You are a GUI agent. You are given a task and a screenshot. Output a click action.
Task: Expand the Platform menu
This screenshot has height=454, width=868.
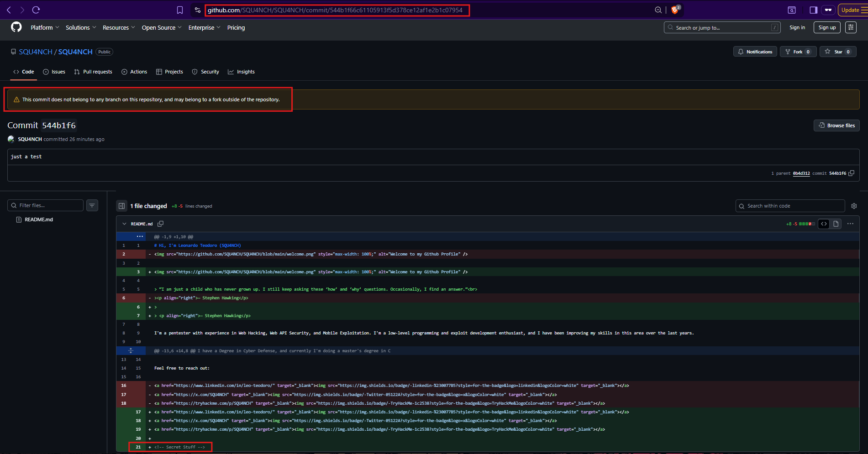click(45, 28)
